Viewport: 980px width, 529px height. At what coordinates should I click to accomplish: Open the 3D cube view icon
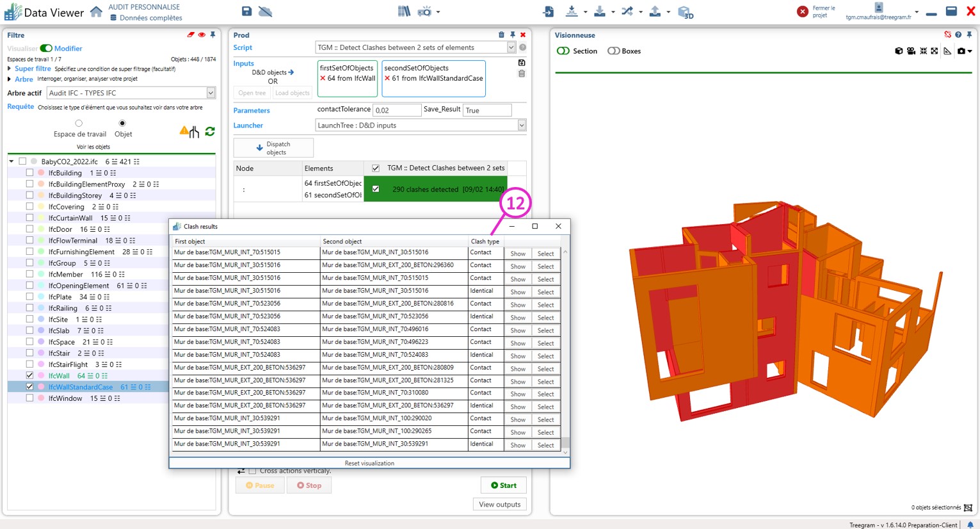coord(685,12)
